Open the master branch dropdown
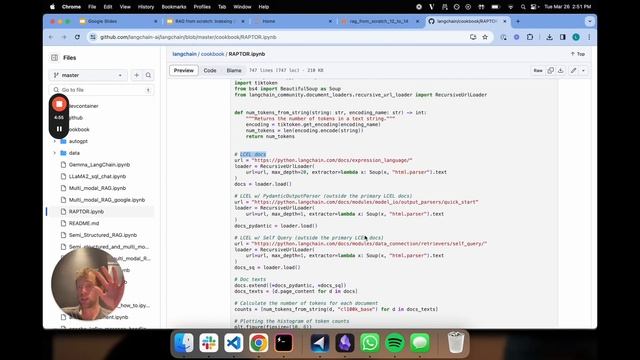This screenshot has height=360, width=640. (x=88, y=75)
